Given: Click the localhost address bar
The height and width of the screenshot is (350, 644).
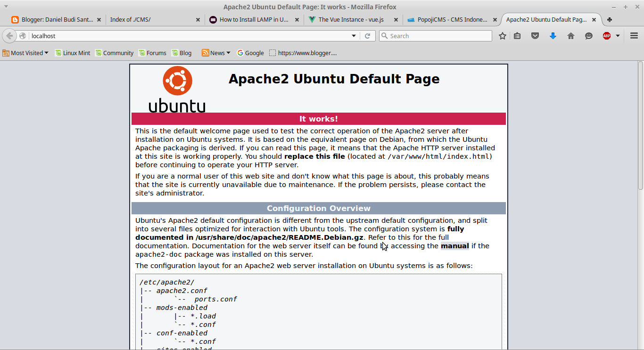Looking at the screenshot, I should click(x=189, y=36).
